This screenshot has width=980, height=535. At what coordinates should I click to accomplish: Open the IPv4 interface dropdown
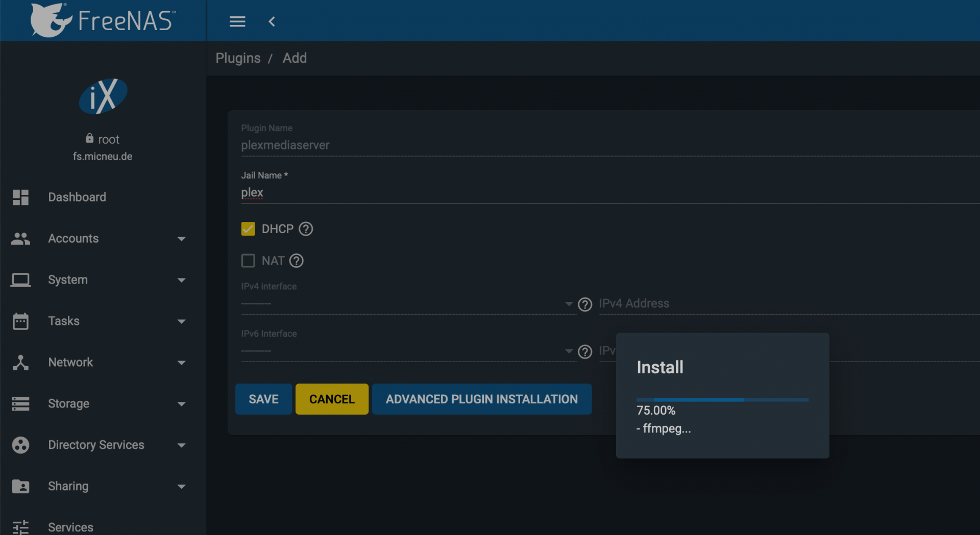coord(408,304)
